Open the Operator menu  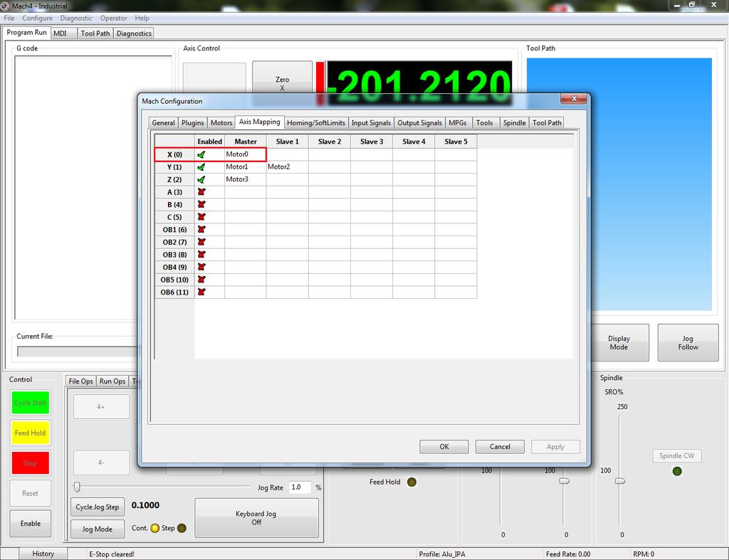(x=113, y=18)
